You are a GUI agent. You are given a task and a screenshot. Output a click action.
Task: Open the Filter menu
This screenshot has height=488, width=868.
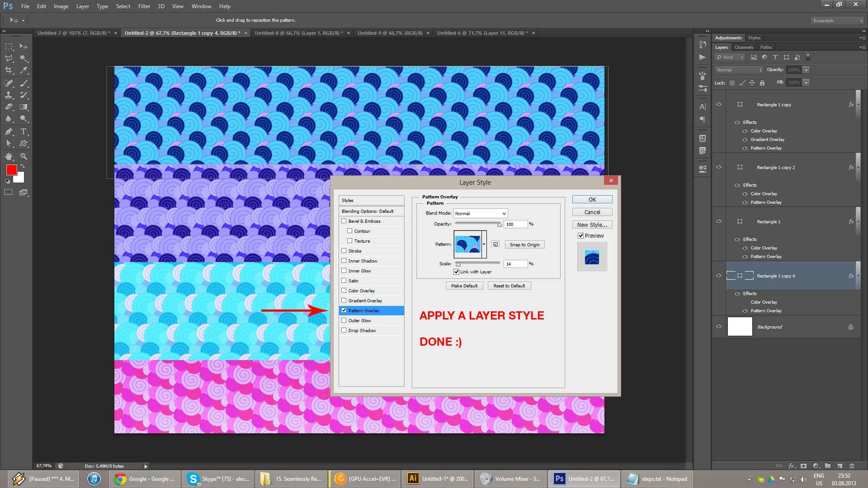click(144, 6)
